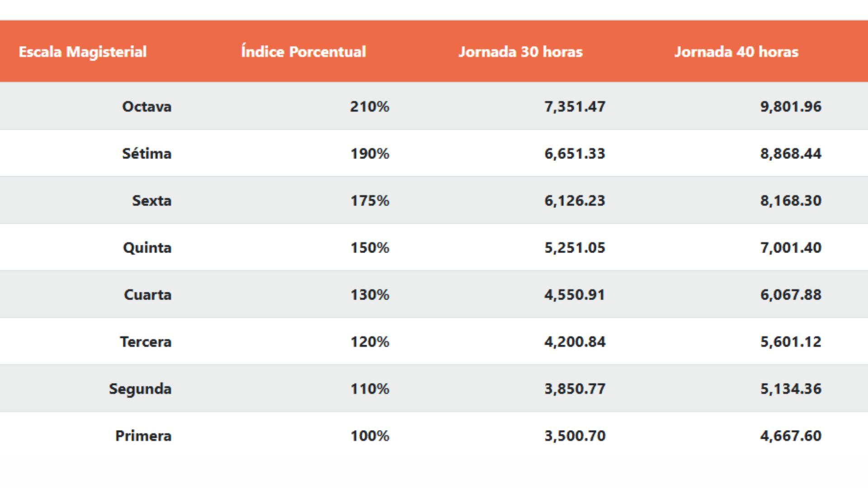The image size is (868, 488).
Task: Select the Primera row label
Action: [143, 436]
